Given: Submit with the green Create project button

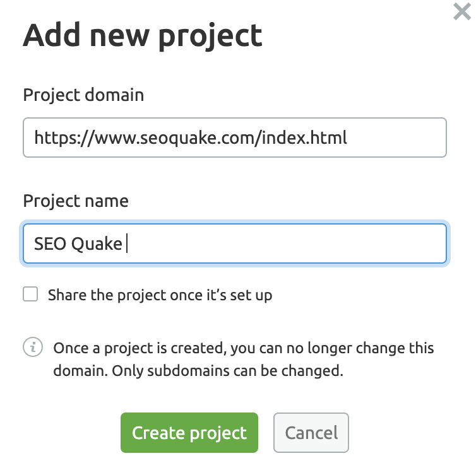Looking at the screenshot, I should coord(189,433).
